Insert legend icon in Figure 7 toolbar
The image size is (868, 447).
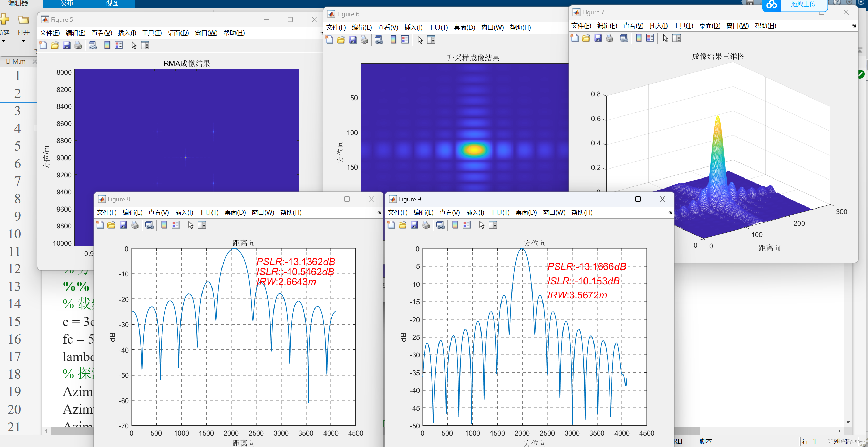point(650,38)
